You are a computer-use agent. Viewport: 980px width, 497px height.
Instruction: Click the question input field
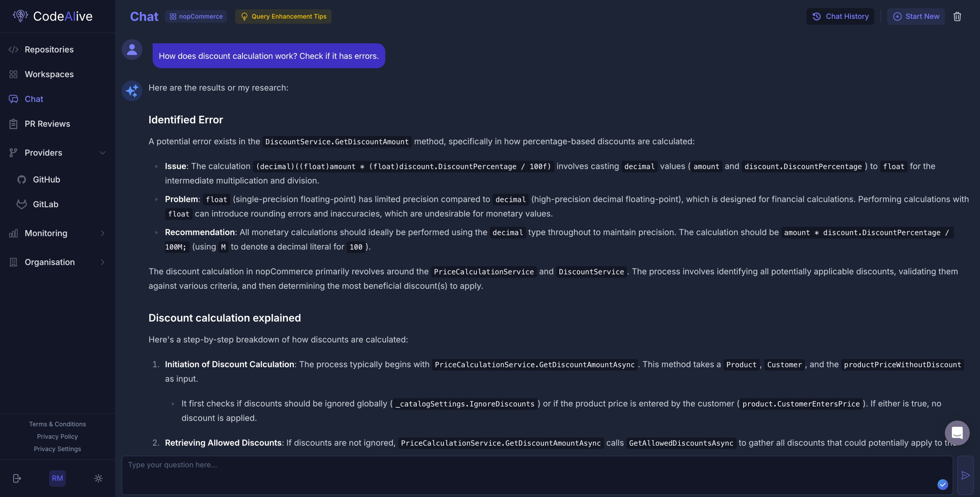(x=537, y=475)
